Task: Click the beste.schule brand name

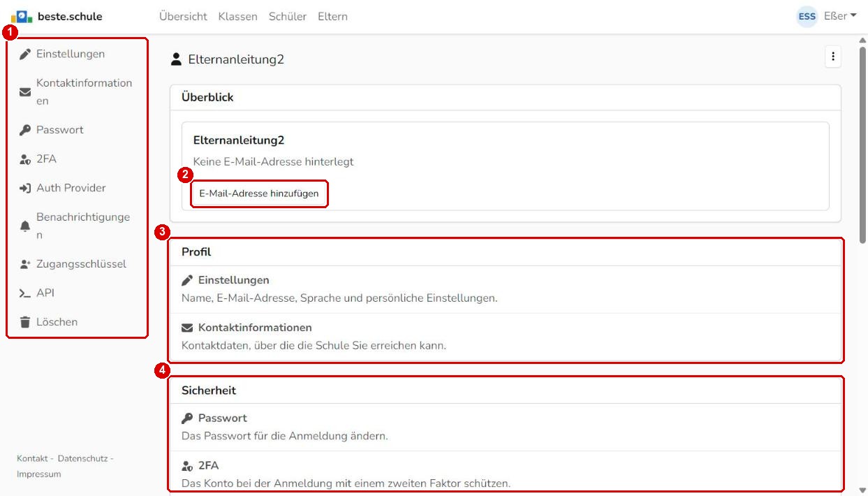Action: (x=70, y=16)
